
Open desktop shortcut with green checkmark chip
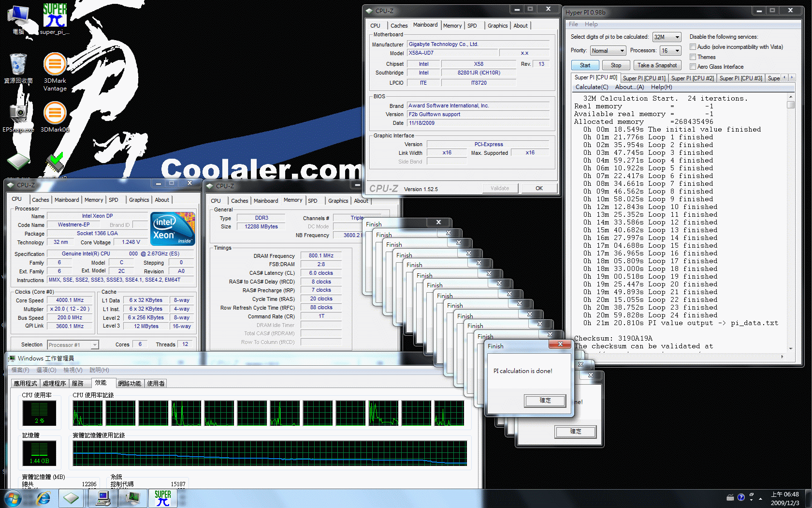point(55,162)
